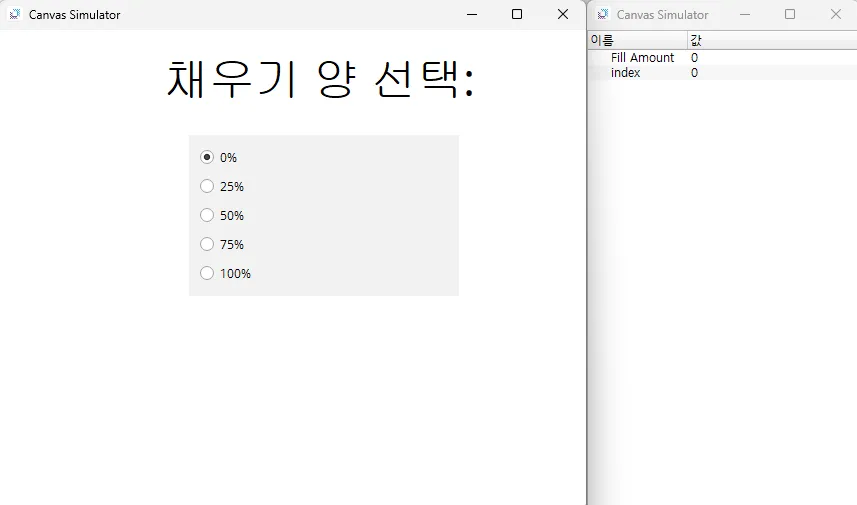Minimize the main Canvas Simulator window
857x505 pixels.
(x=472, y=14)
